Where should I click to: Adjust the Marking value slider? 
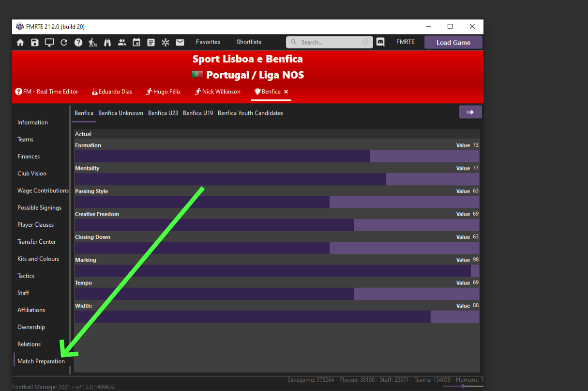(x=277, y=271)
